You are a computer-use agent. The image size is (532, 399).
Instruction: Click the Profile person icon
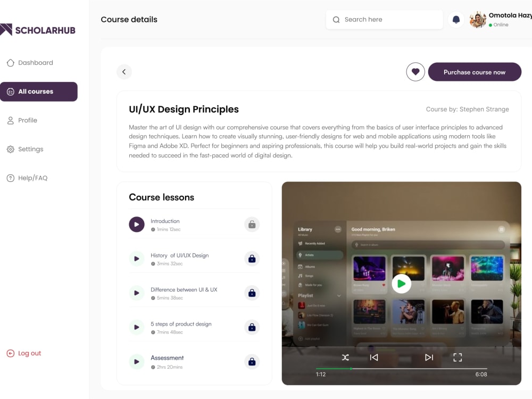coord(11,120)
